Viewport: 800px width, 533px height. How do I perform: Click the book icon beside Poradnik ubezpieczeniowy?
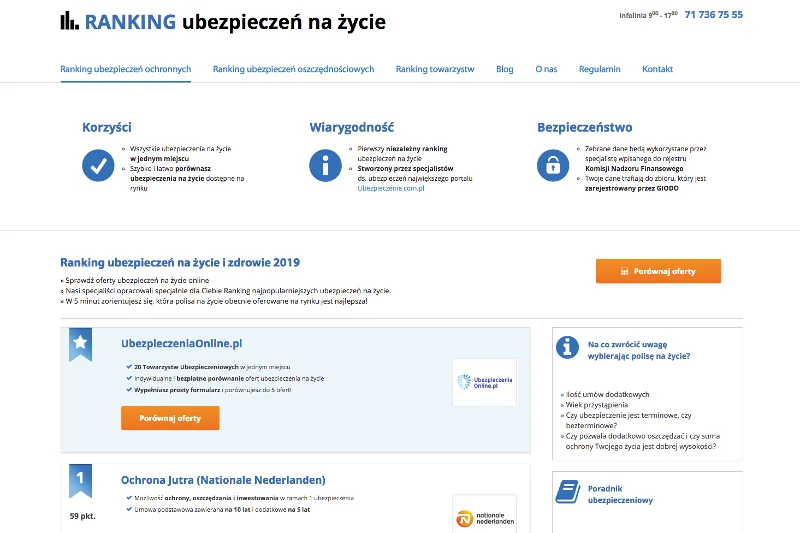[x=567, y=492]
